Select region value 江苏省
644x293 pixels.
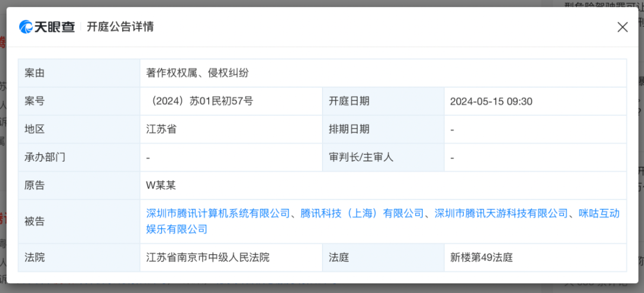162,129
